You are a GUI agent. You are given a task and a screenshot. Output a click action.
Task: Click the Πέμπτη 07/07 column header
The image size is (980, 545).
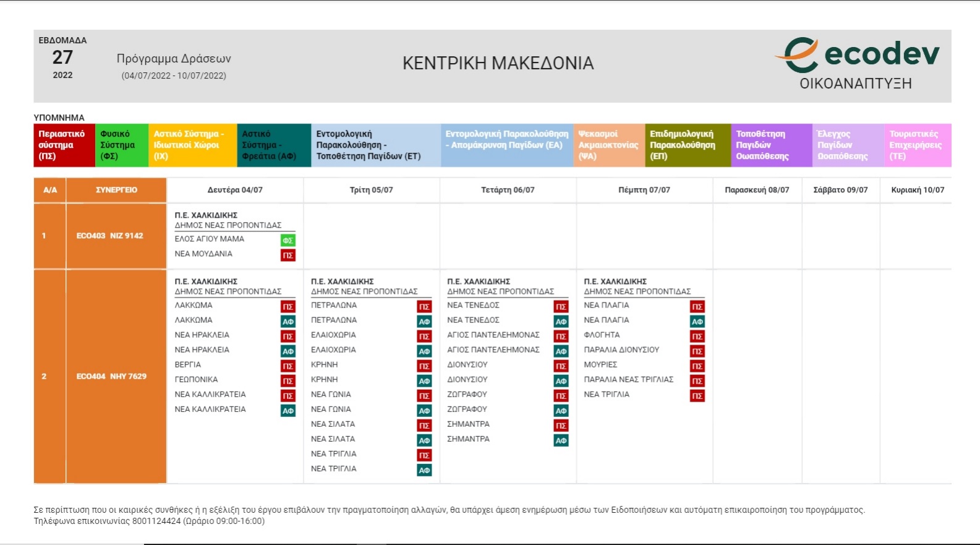point(644,190)
